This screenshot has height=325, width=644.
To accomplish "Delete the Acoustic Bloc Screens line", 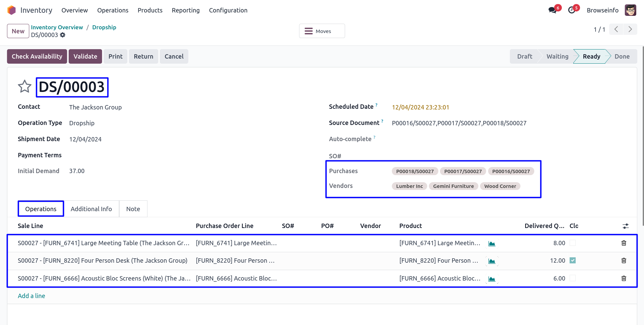I will [x=623, y=279].
